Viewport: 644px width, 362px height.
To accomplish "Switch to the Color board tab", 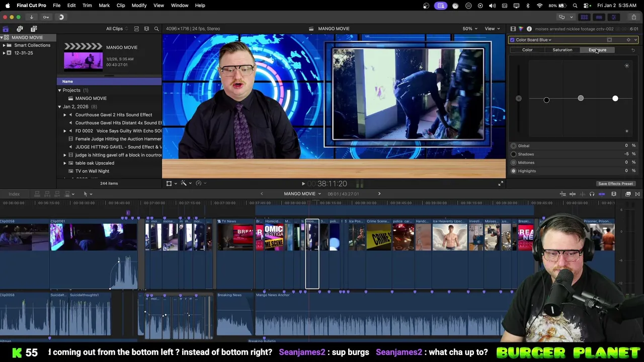I will 527,50.
